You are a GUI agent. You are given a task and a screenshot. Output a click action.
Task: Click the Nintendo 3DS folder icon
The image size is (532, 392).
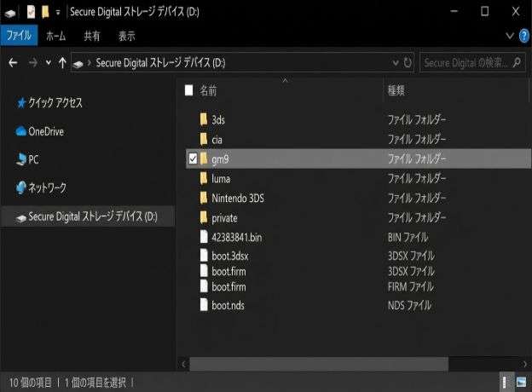[x=204, y=198]
